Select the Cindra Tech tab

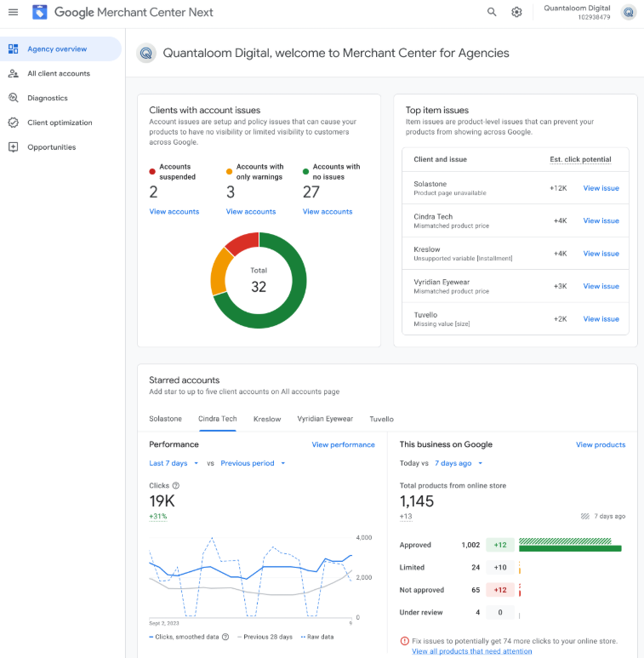coord(218,419)
